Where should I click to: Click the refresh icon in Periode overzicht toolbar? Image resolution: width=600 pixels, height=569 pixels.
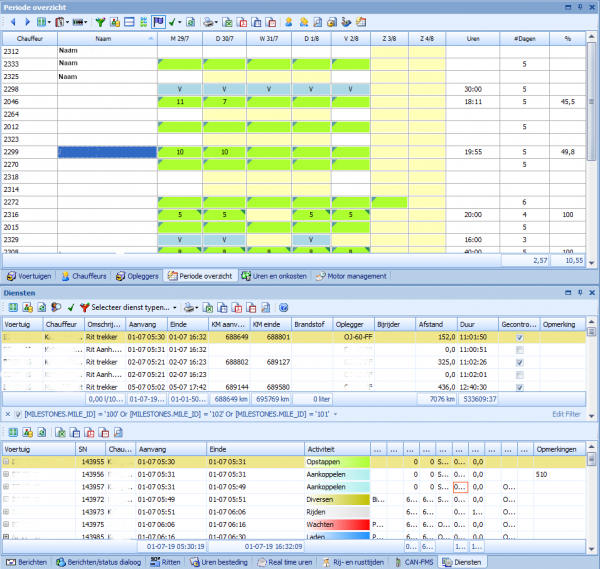point(190,22)
